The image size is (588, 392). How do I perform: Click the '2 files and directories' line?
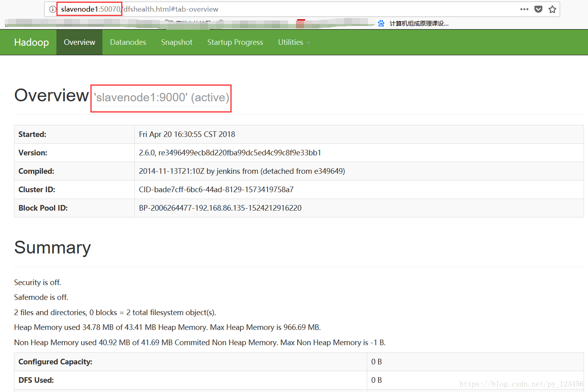[115, 312]
